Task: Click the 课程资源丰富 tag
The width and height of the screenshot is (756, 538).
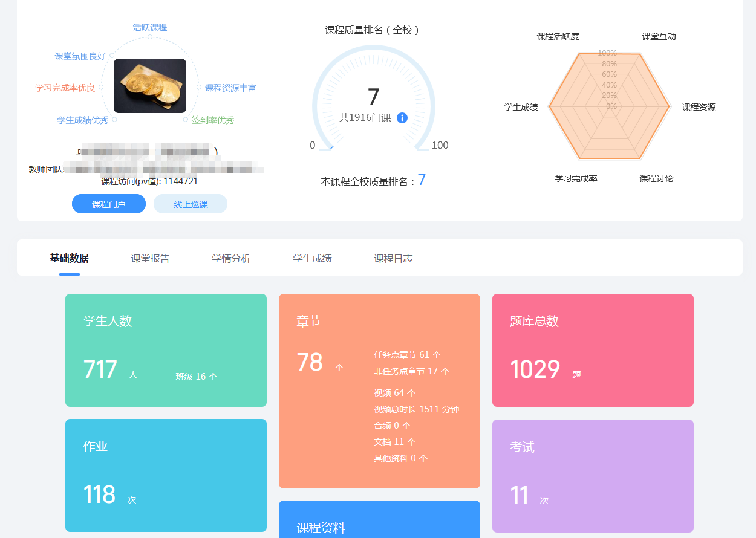Action: [230, 88]
